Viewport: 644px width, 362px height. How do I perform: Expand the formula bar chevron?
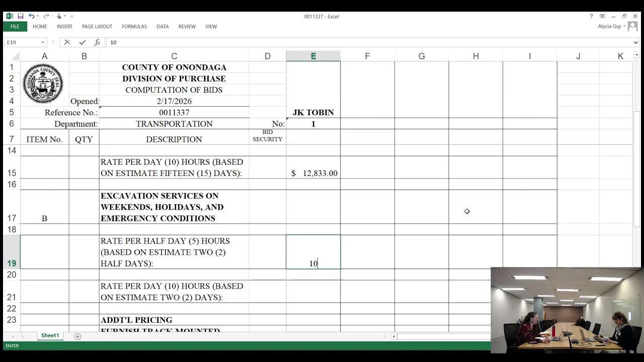pos(636,42)
